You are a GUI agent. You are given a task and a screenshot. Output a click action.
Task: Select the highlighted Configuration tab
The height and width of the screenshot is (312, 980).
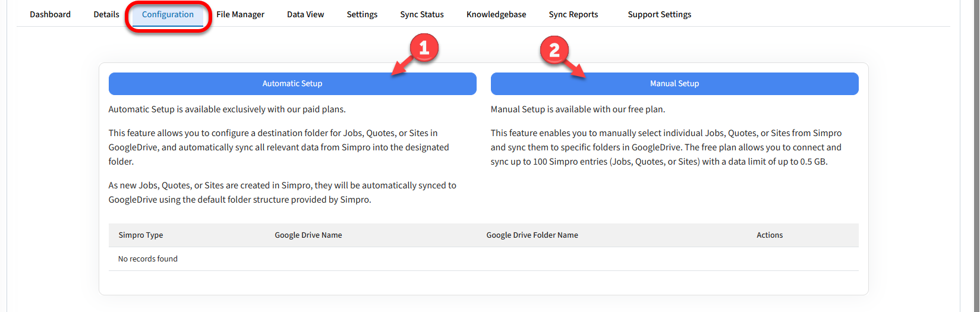[x=168, y=14]
